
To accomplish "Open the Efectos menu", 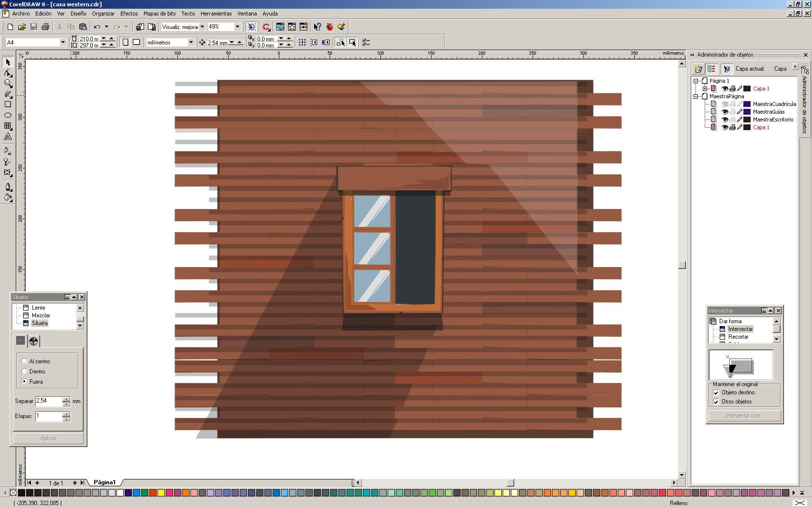I will coord(129,14).
